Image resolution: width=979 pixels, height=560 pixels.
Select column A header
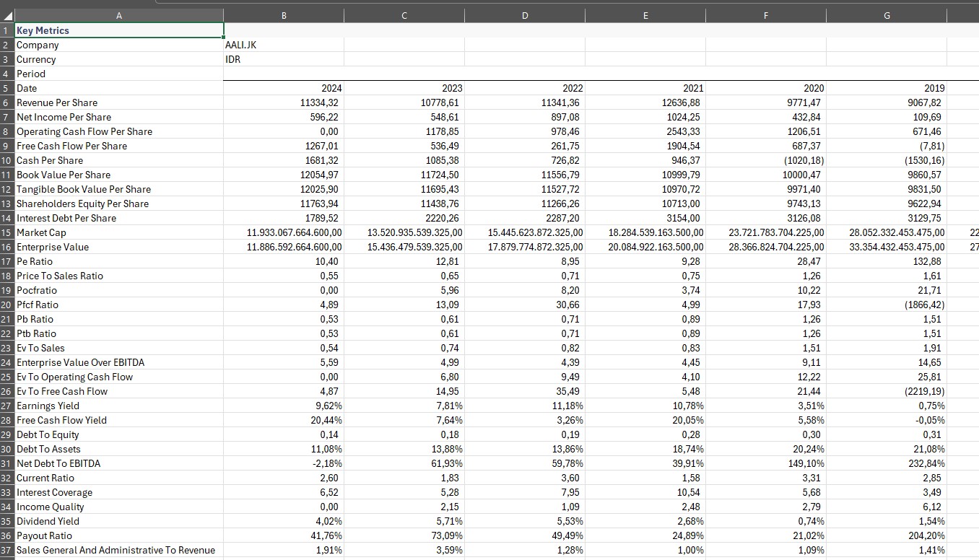tap(119, 16)
